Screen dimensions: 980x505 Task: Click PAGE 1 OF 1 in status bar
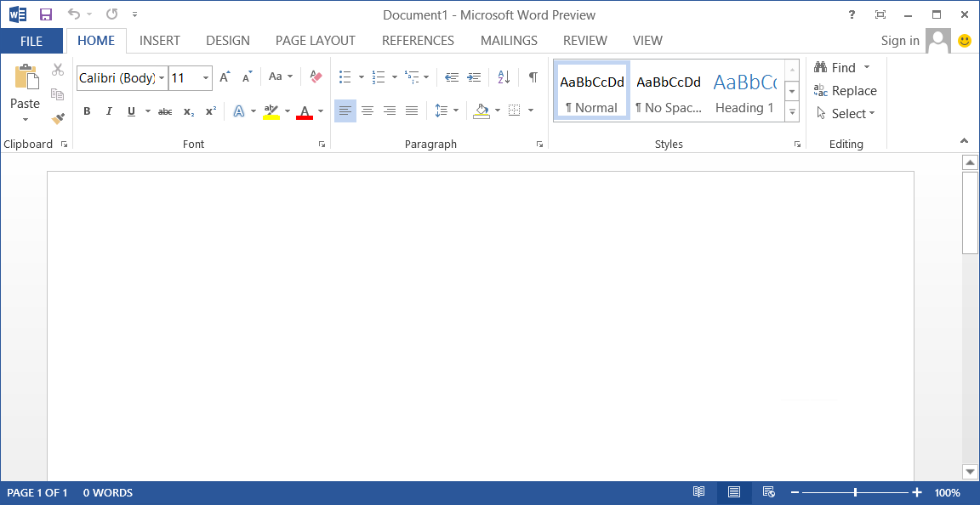[37, 493]
